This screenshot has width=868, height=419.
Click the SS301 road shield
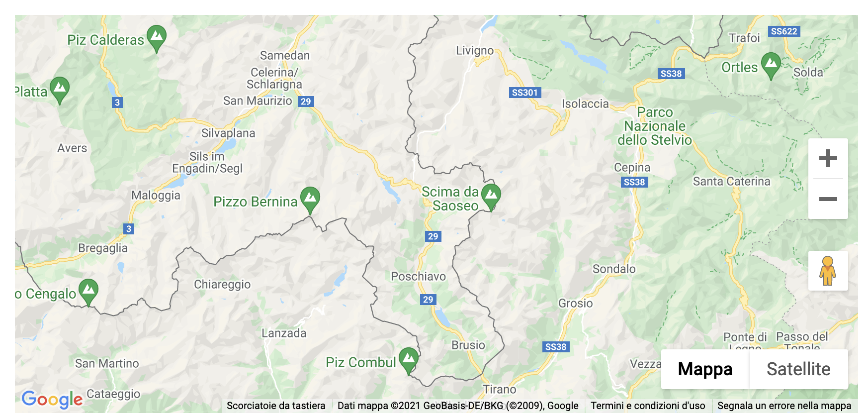coord(525,93)
